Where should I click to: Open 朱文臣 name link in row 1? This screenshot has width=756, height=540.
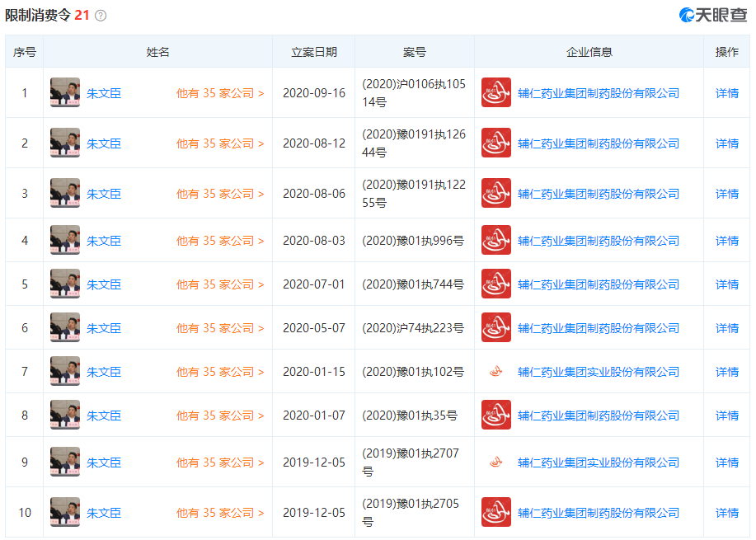(104, 93)
